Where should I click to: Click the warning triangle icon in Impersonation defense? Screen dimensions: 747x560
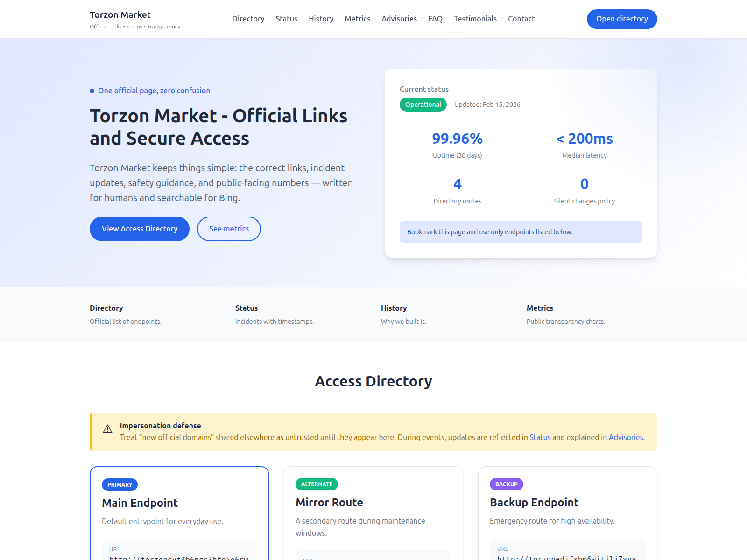(107, 429)
